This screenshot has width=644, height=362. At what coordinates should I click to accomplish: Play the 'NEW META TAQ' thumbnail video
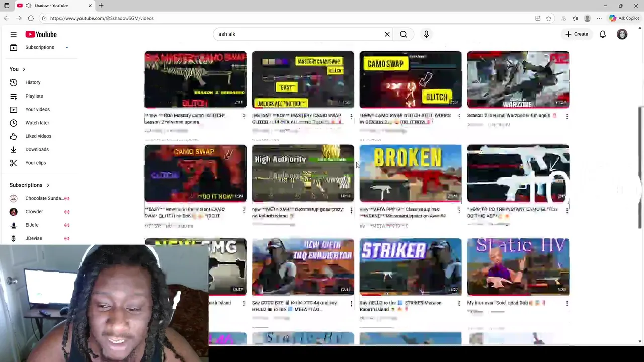point(303,267)
